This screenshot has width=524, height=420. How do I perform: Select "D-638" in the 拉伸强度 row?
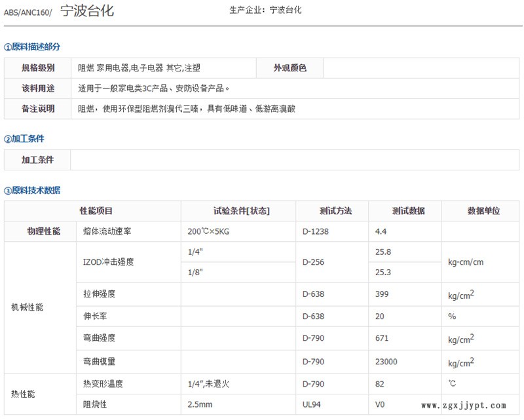313,294
